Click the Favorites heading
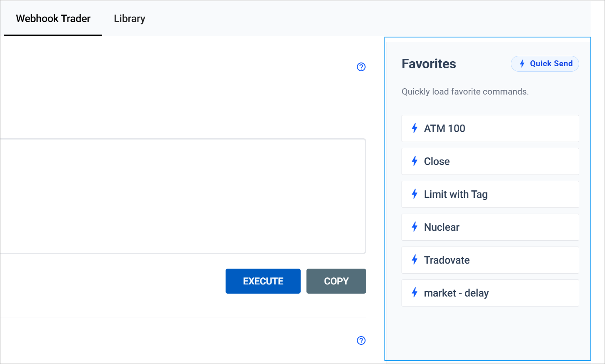 429,64
